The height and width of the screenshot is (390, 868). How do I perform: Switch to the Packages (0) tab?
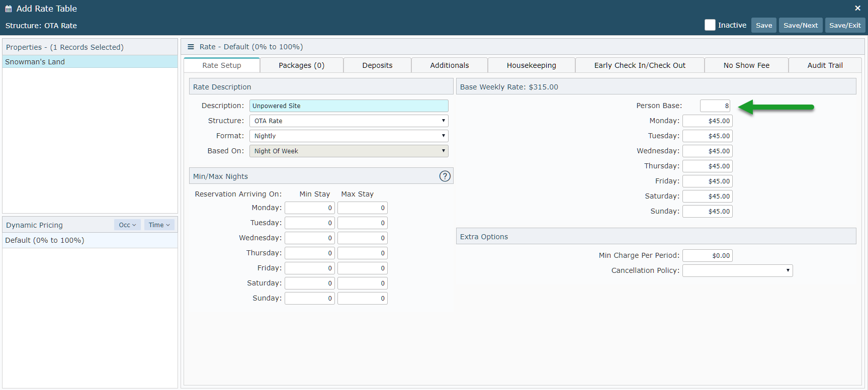pyautogui.click(x=302, y=65)
